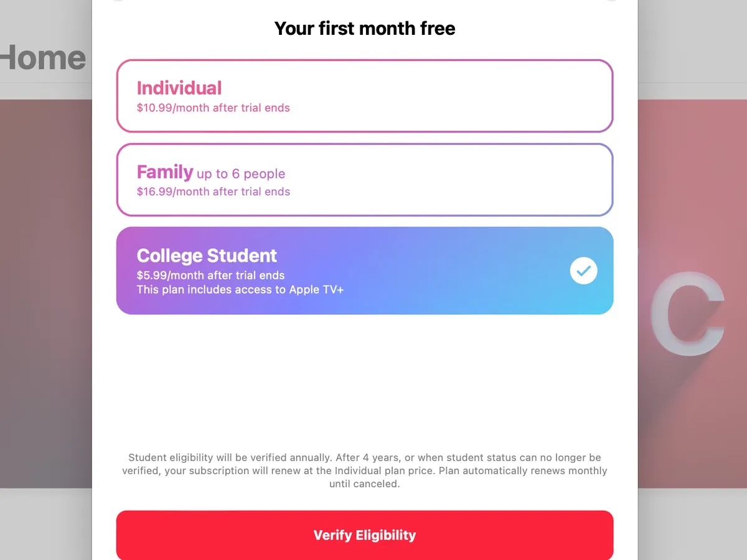Image resolution: width=747 pixels, height=560 pixels.
Task: Click the "College Student" title text
Action: (x=207, y=256)
